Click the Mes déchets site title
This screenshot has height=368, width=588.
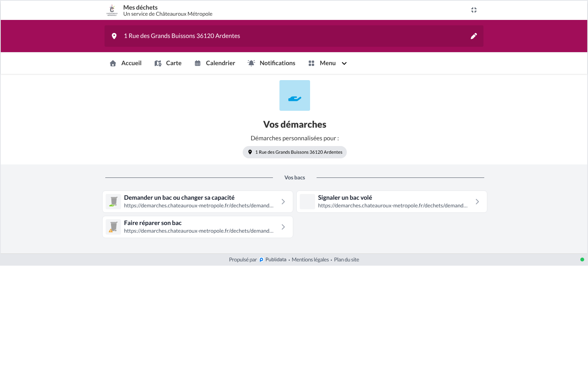[x=140, y=7]
